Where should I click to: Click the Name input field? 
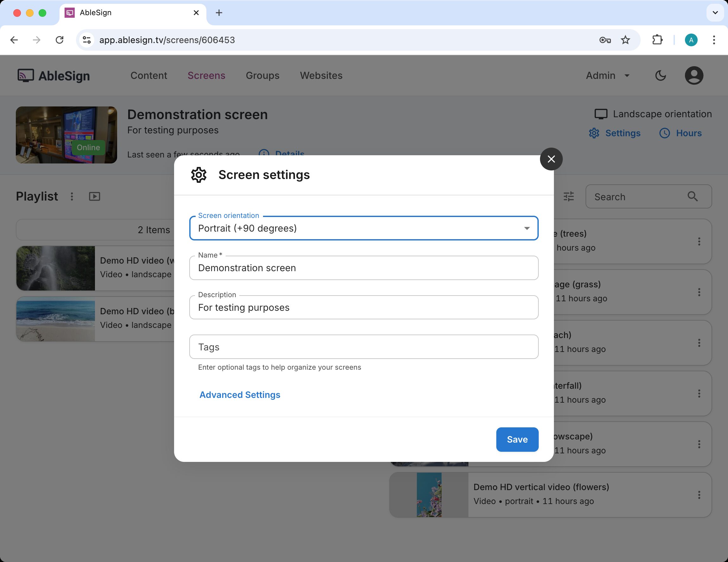coord(363,268)
